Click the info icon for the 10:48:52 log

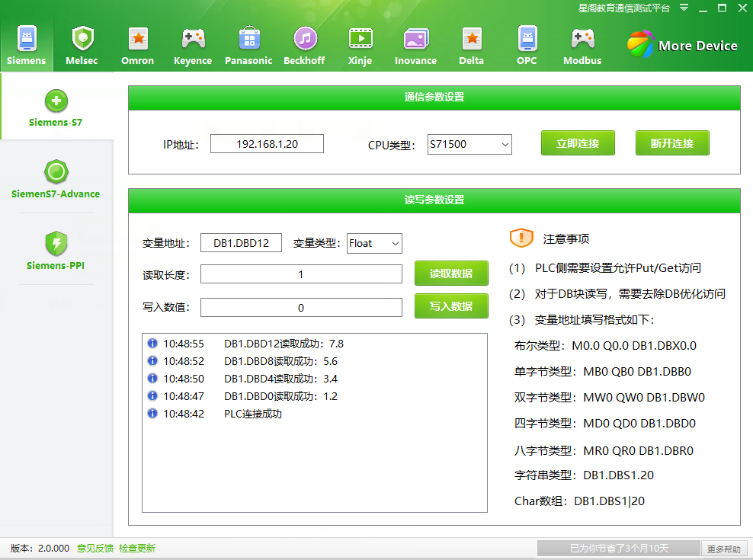[x=152, y=360]
